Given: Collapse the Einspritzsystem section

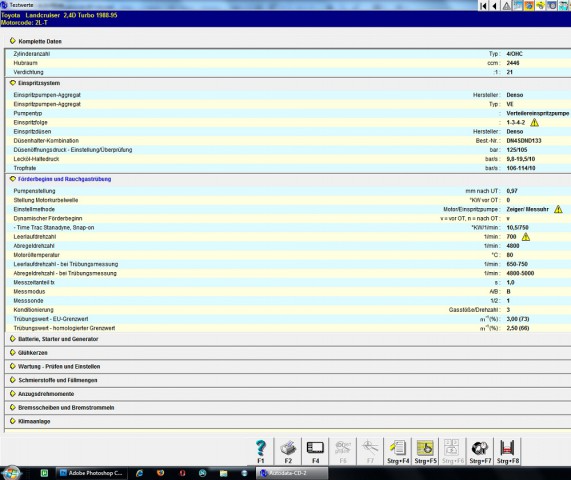Looking at the screenshot, I should click(x=13, y=83).
